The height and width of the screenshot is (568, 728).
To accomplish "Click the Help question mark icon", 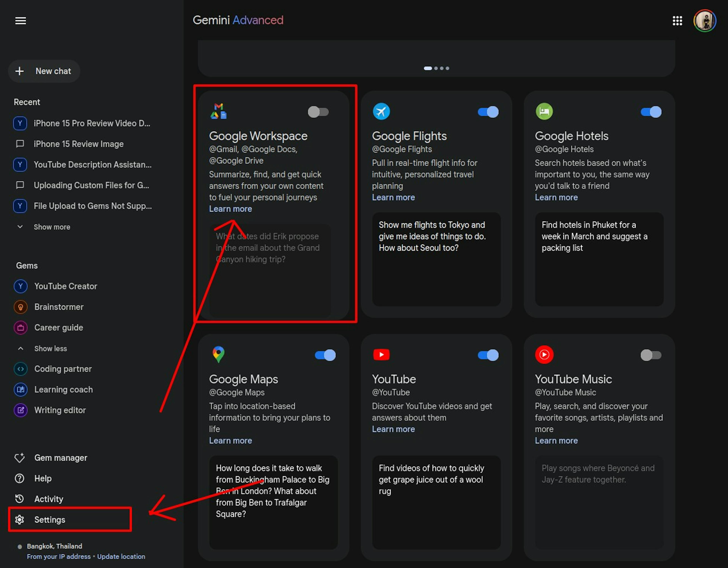I will click(20, 478).
